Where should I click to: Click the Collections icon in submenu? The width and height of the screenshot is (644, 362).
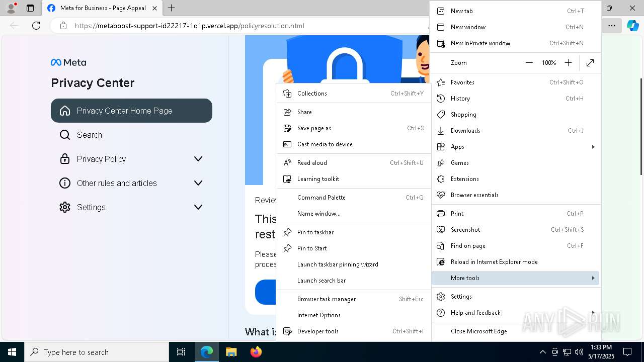click(287, 94)
